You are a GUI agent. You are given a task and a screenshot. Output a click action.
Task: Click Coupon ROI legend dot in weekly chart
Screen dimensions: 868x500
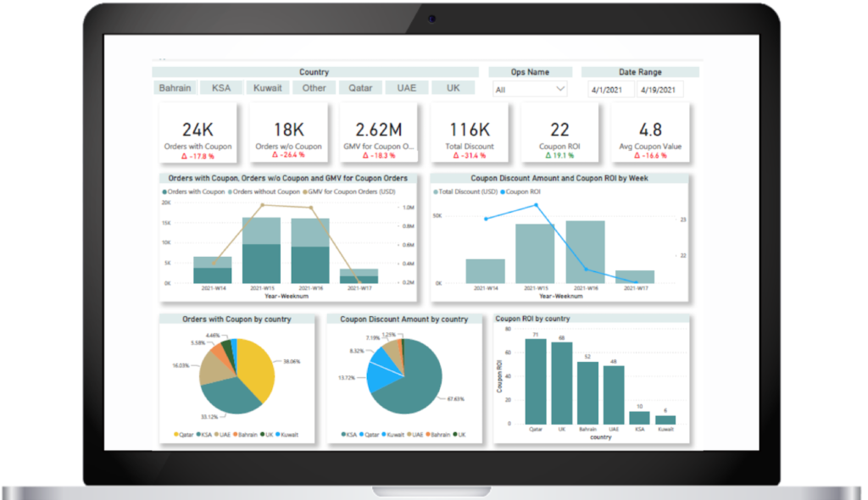tap(504, 192)
